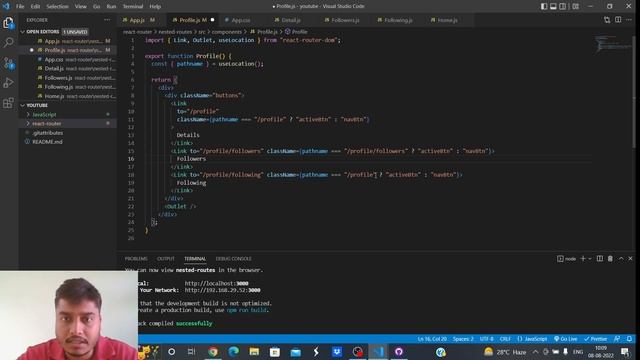
Task: Start Go Live server from status bar
Action: 565,339
